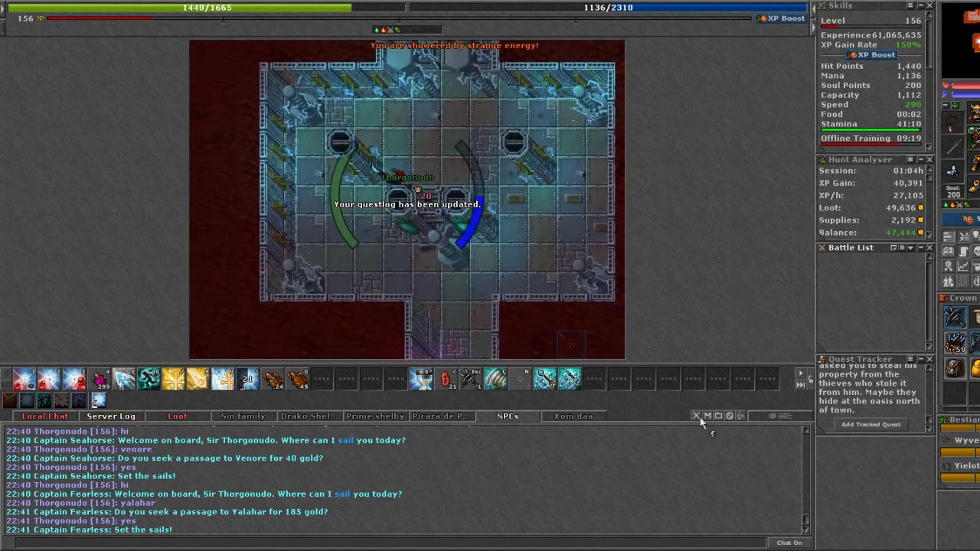Open the Drako Shel.. chat tab
The image size is (980, 551).
[309, 416]
